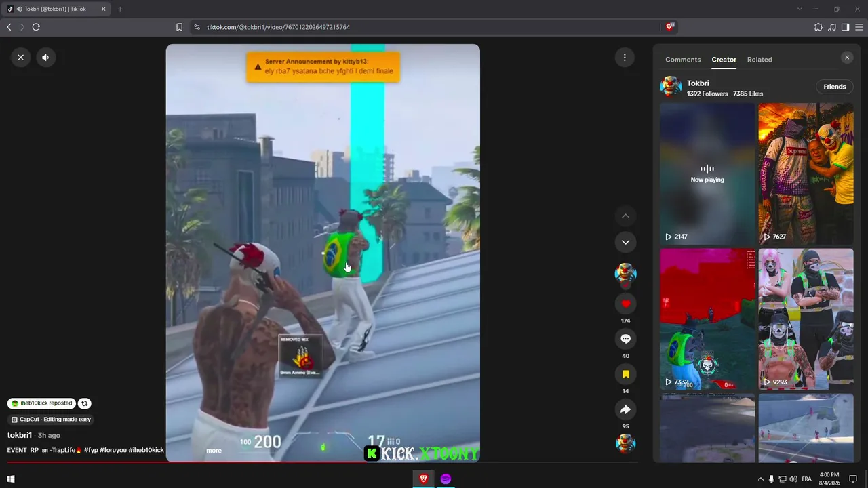
Task: Open the video thumbnail with 7627 plays
Action: point(806,174)
